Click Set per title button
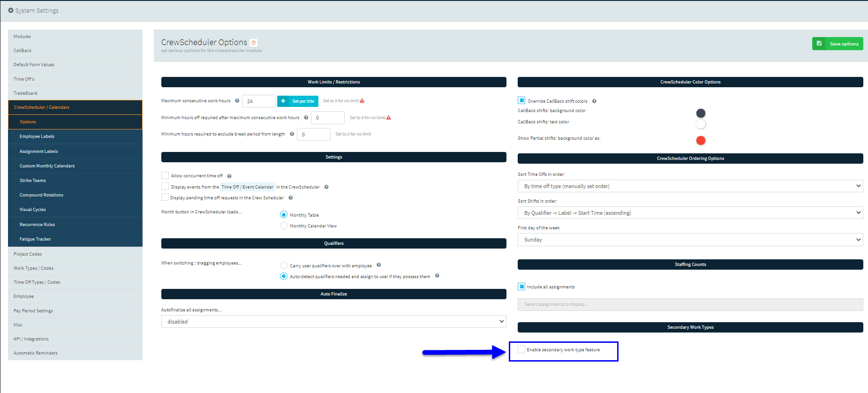This screenshot has width=868, height=393. tap(298, 101)
